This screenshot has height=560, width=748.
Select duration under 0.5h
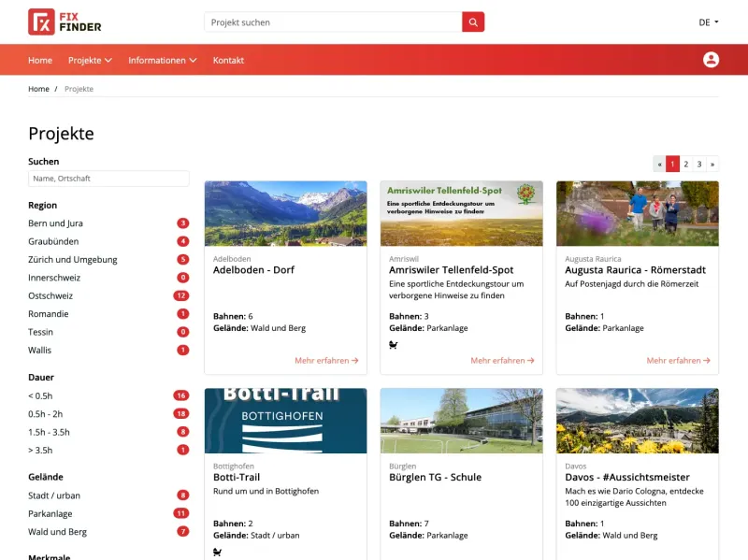coord(108,395)
